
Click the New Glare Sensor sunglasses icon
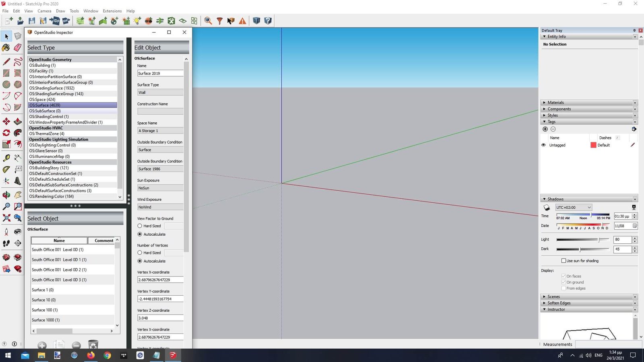(x=149, y=21)
